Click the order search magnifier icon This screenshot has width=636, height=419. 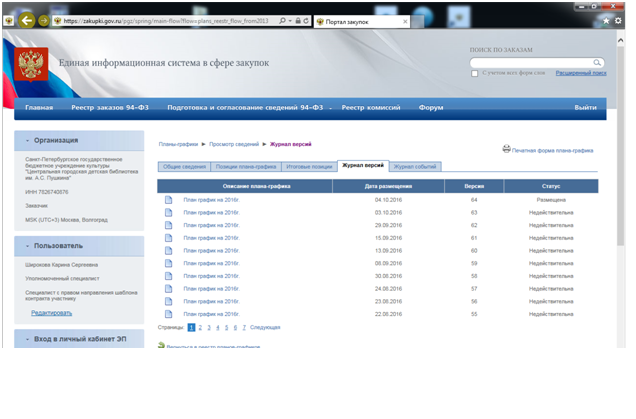597,62
